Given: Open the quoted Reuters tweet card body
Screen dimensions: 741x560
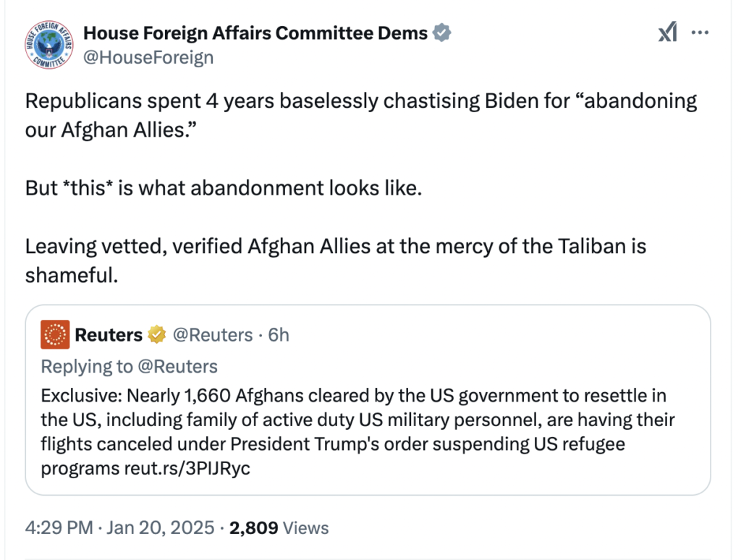Looking at the screenshot, I should point(368,400).
